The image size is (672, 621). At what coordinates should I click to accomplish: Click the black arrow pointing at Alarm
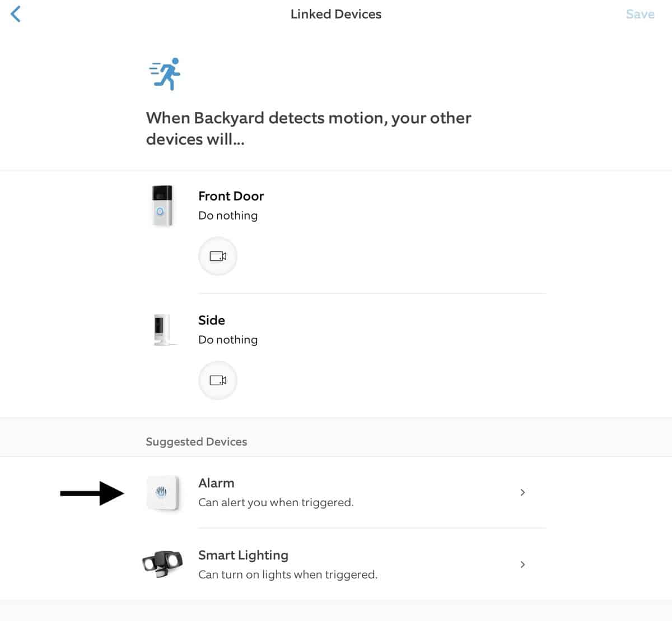click(94, 493)
